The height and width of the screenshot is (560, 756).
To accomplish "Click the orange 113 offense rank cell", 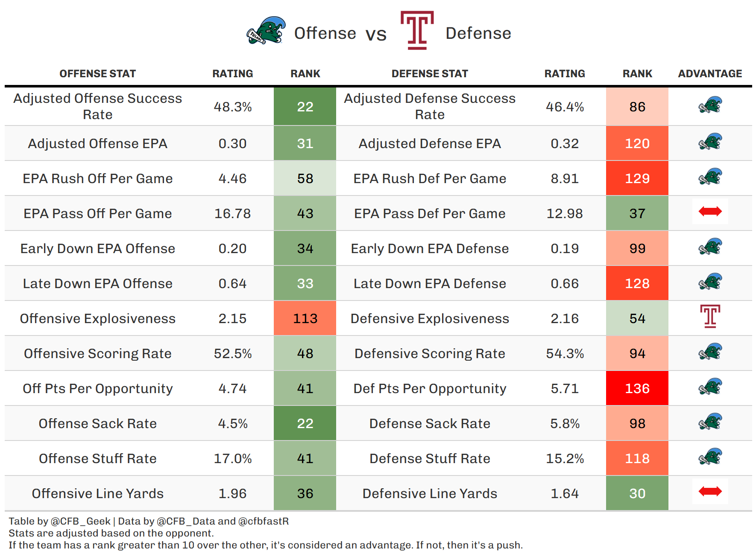I will tap(305, 318).
